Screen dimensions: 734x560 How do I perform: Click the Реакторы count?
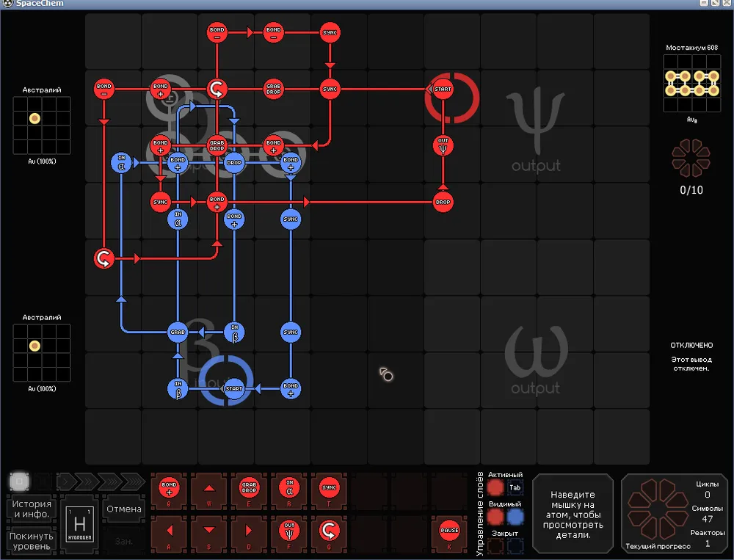[708, 543]
